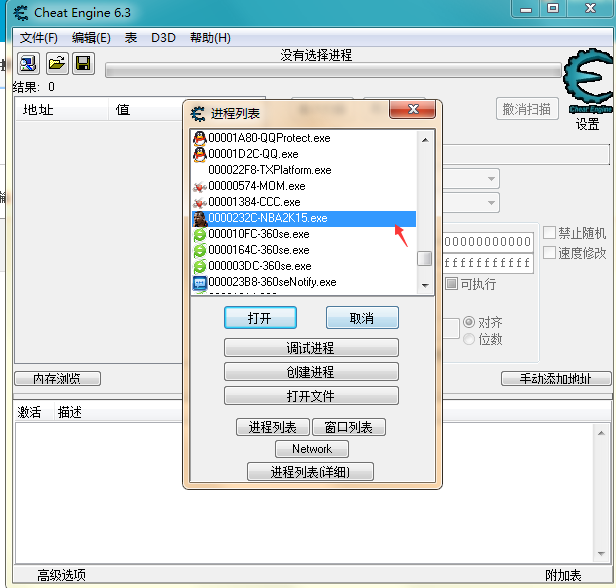616x588 pixels.
Task: Select the 位数 radio button
Action: [x=469, y=339]
